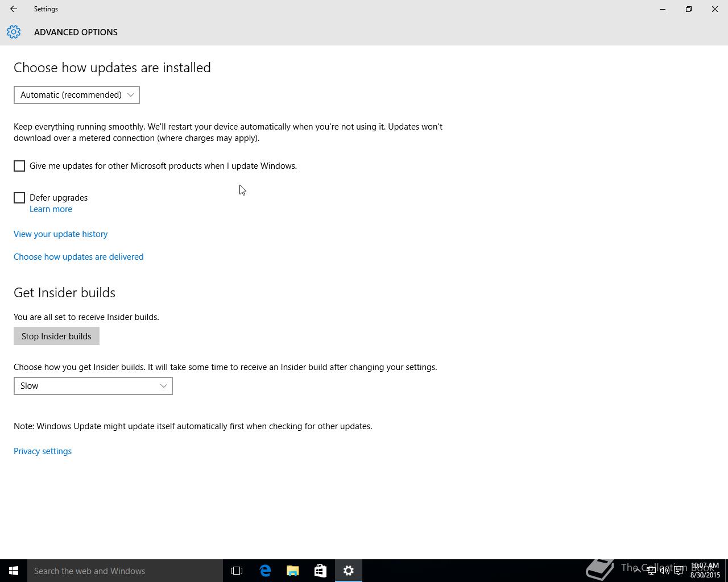Click the Windows Update note text
The width and height of the screenshot is (728, 582).
coord(193,426)
